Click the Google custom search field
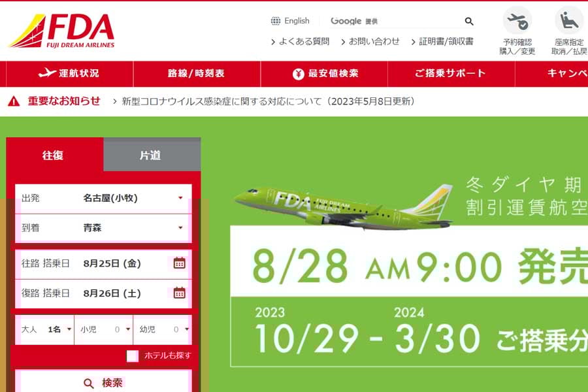 pyautogui.click(x=394, y=22)
